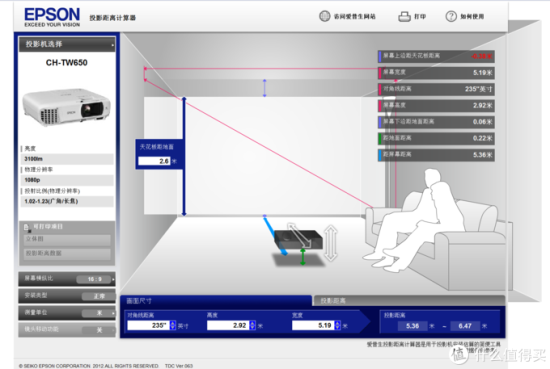Image resolution: width=550 pixels, height=369 pixels.
Task: Click the 3D view print button
Action: coord(67,239)
